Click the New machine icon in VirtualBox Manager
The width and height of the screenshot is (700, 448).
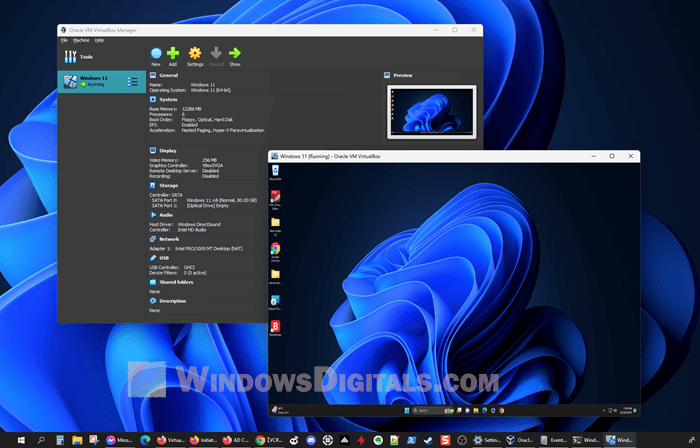pos(156,56)
